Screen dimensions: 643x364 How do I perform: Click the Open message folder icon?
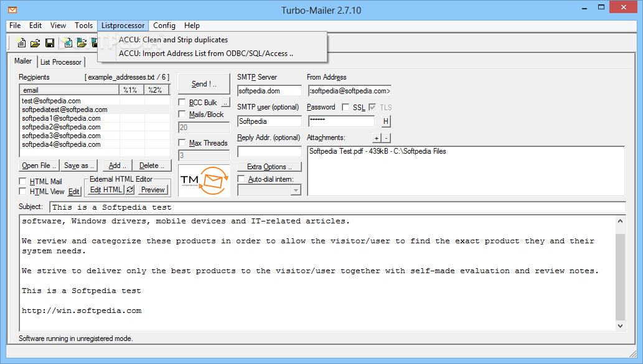[35, 43]
